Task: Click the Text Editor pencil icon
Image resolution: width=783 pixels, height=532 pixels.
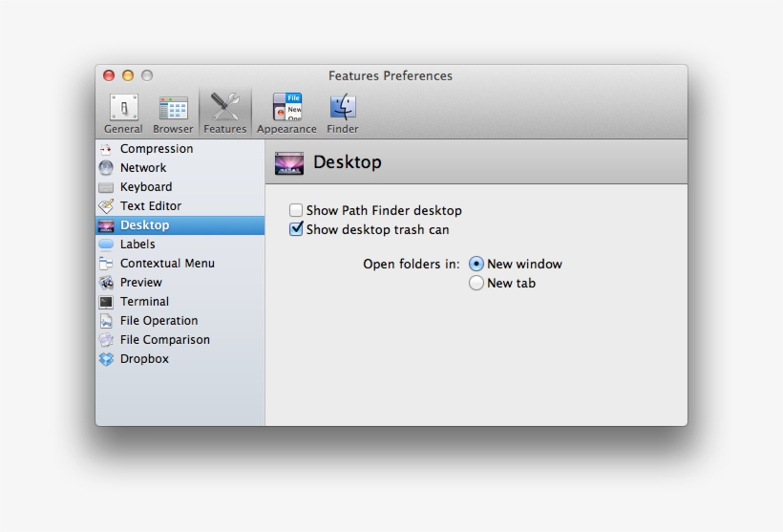Action: 106,205
